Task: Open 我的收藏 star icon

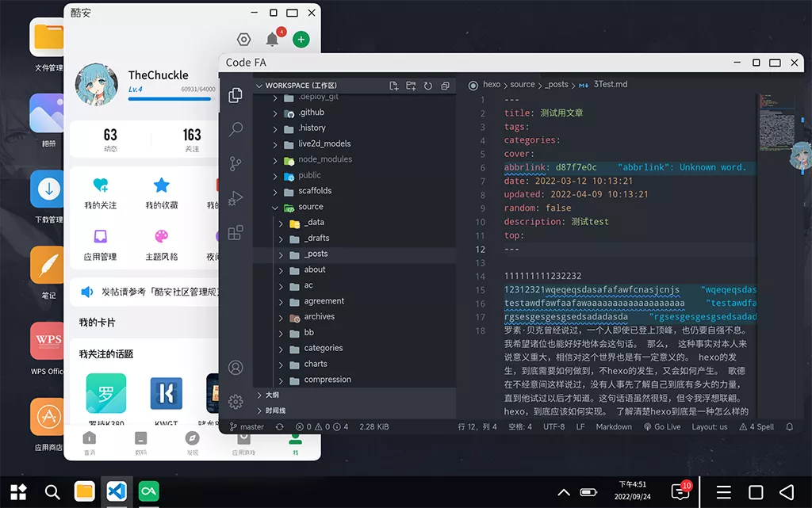Action: click(162, 193)
